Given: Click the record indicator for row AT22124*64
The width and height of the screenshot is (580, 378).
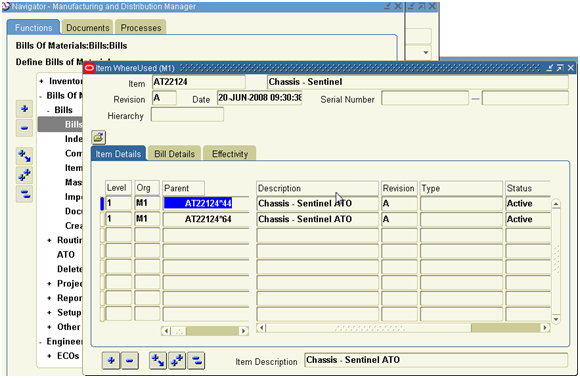Looking at the screenshot, I should 102,219.
